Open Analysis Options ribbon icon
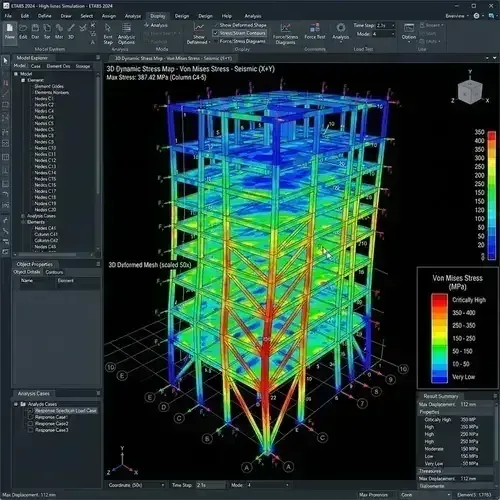The height and width of the screenshot is (500, 500). [x=126, y=28]
